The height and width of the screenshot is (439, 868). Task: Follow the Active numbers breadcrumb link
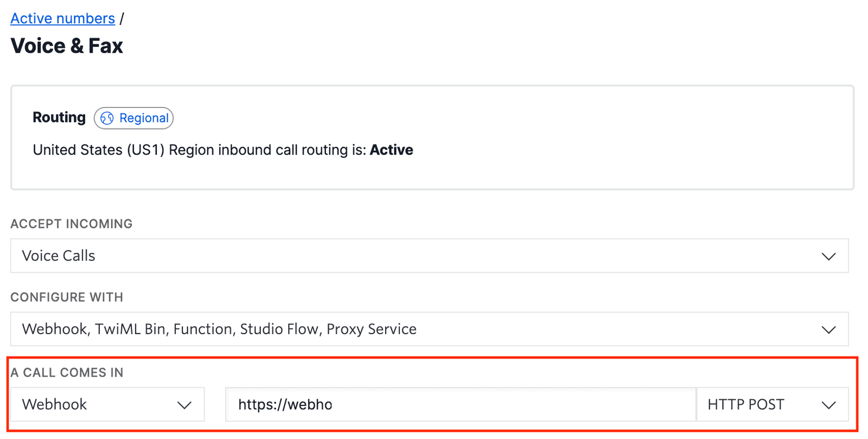click(62, 18)
